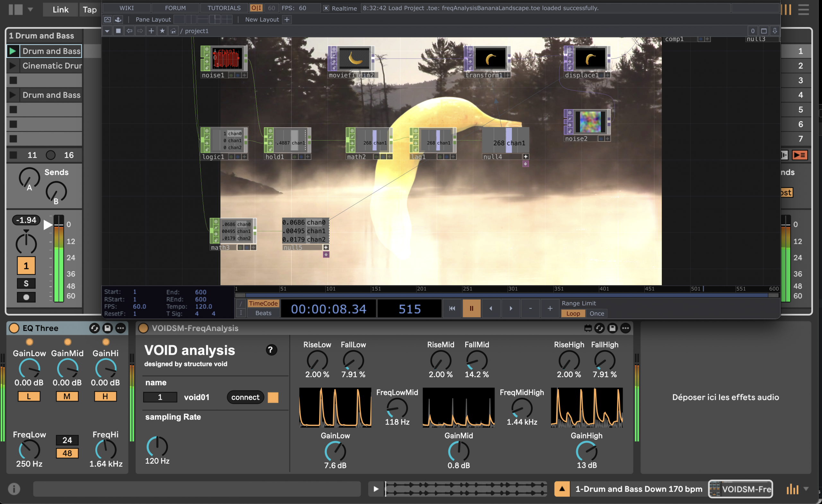Click the orange swatch beside connect
The image size is (822, 504).
tap(273, 397)
